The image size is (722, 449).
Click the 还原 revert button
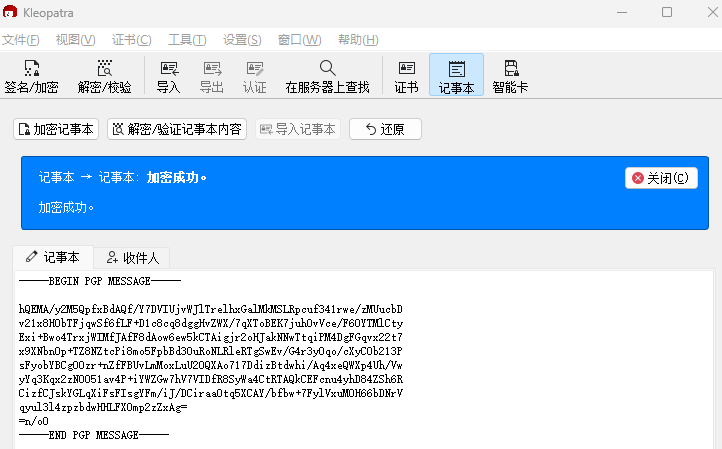coord(385,129)
